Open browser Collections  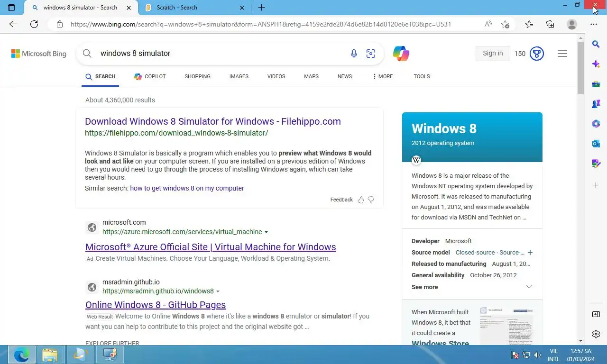click(x=550, y=24)
